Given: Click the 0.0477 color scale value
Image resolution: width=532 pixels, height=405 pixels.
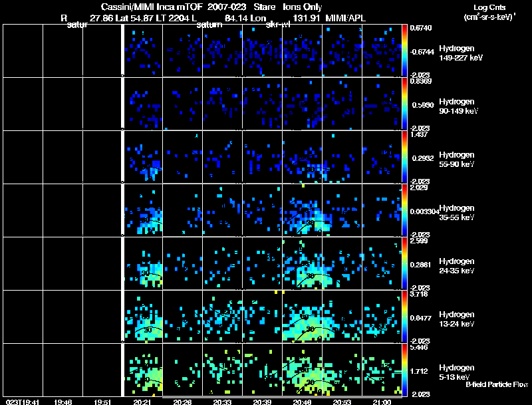Looking at the screenshot, I should tap(421, 318).
